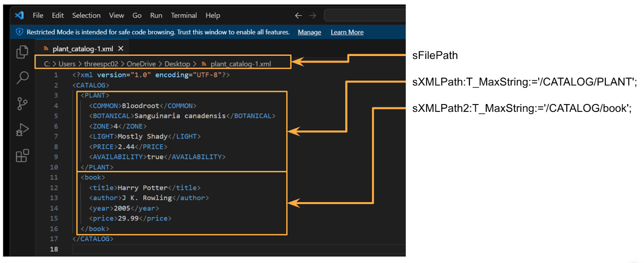Click line number 1 in gutter

pos(56,75)
